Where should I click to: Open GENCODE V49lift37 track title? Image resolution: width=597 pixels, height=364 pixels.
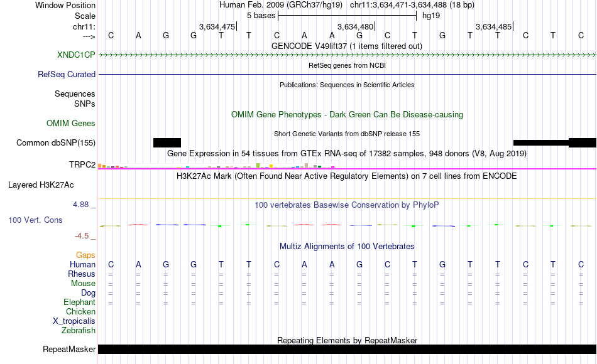pos(347,46)
